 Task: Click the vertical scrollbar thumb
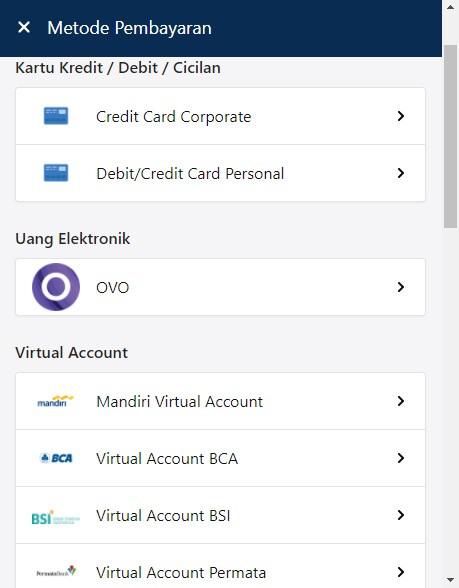pos(450,136)
